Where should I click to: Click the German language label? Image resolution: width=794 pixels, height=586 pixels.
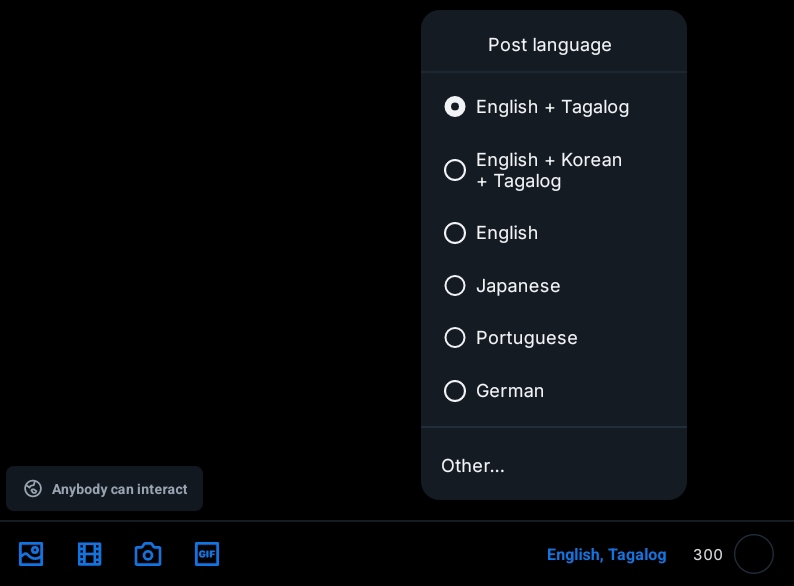[510, 391]
